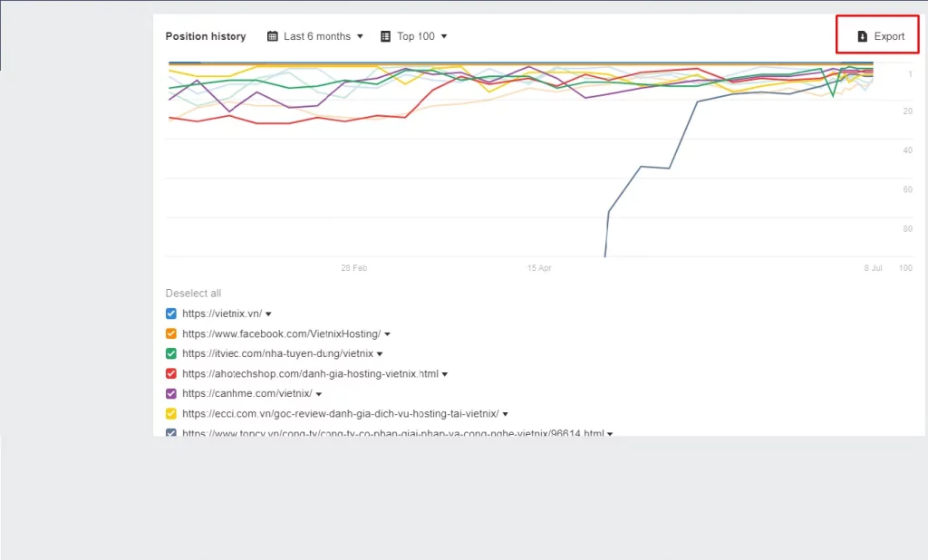928x560 pixels.
Task: Click the Deselect all link
Action: [193, 294]
